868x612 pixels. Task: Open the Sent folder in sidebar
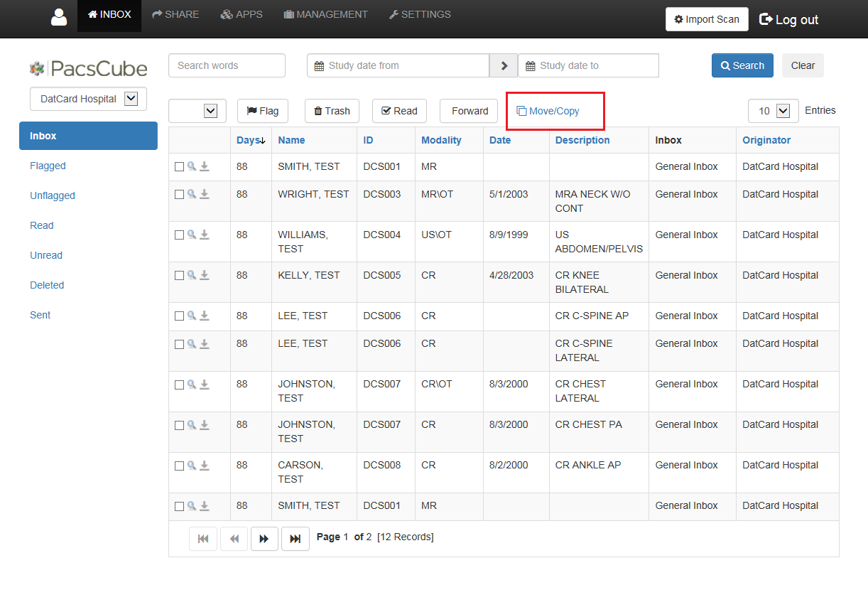[x=40, y=315]
